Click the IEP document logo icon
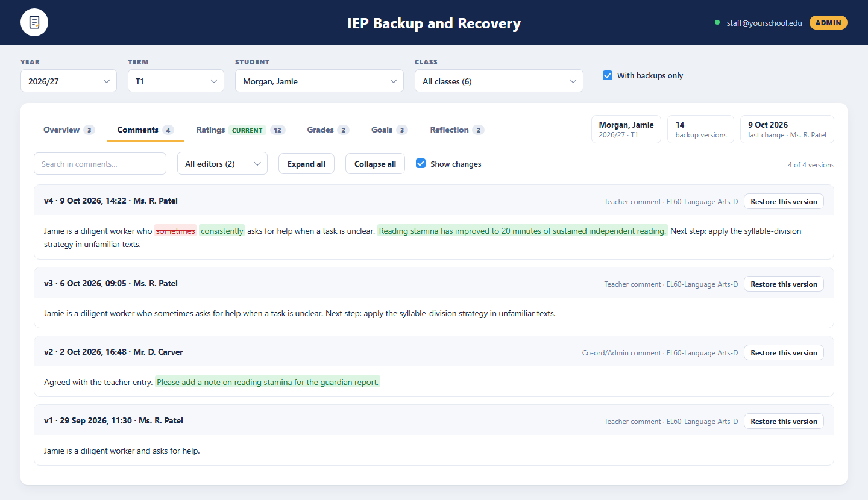868x500 pixels. coord(34,22)
